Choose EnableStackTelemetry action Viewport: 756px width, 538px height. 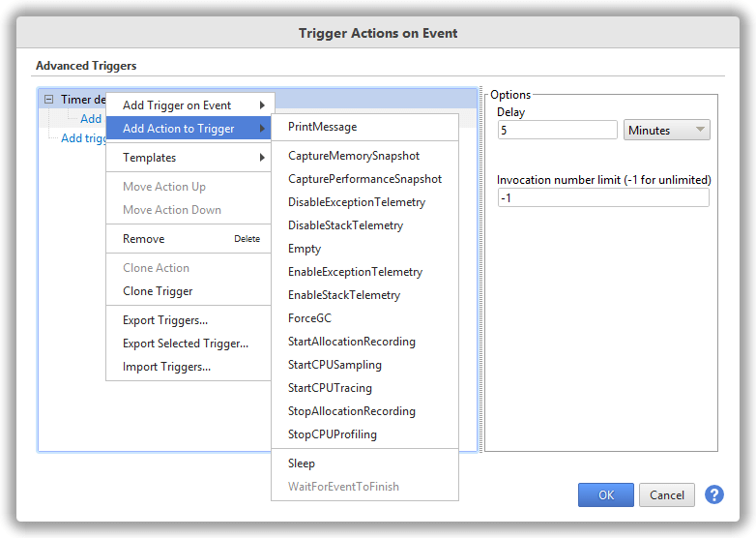pos(365,295)
